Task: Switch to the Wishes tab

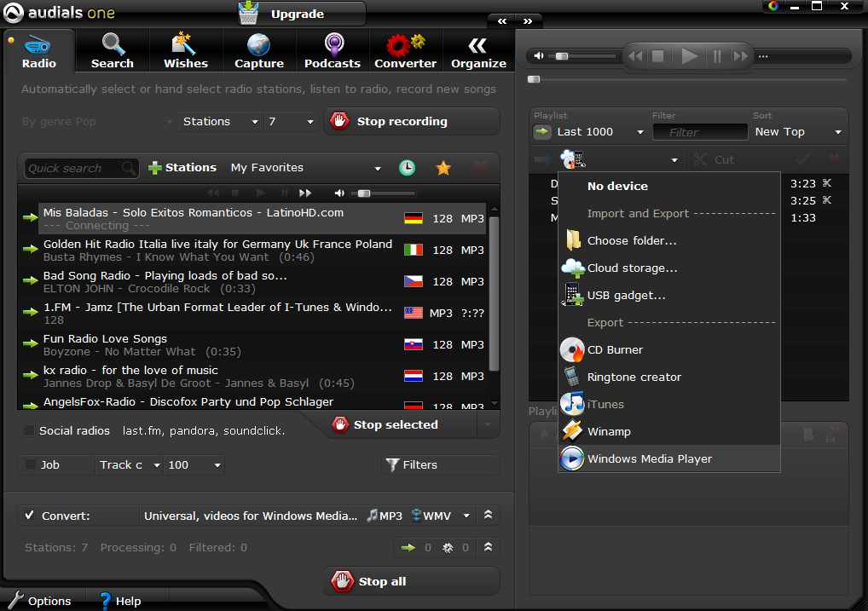Action: [x=185, y=51]
